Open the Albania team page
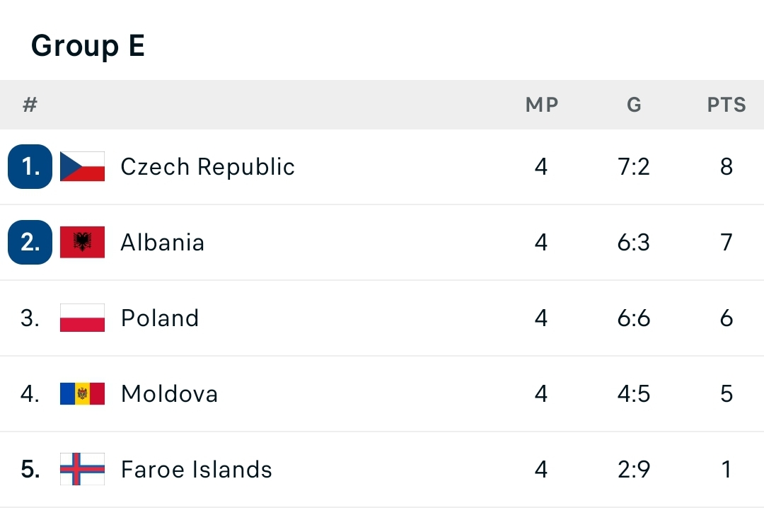764x532 pixels. pos(162,242)
